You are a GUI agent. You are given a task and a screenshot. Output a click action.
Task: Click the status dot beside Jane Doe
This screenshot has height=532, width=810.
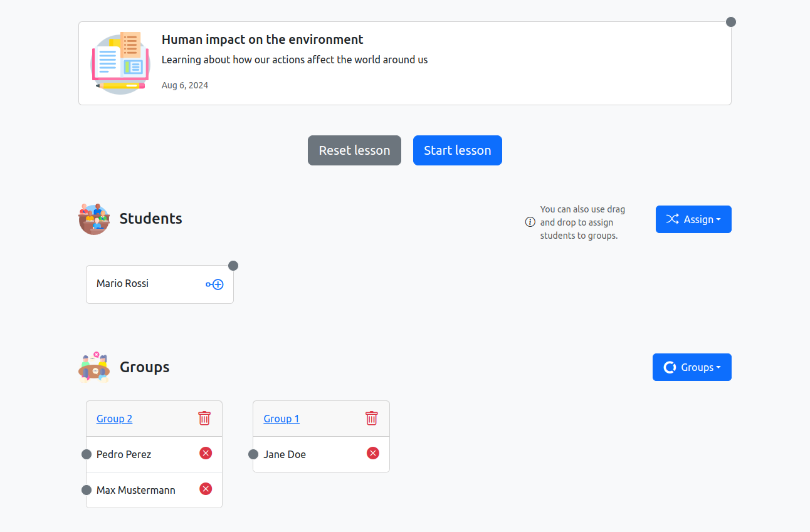(x=253, y=454)
